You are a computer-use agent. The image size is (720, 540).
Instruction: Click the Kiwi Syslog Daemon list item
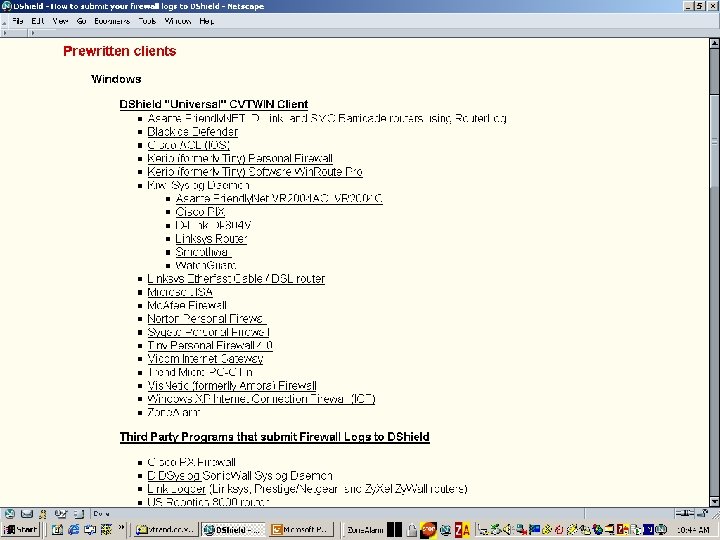tap(198, 185)
